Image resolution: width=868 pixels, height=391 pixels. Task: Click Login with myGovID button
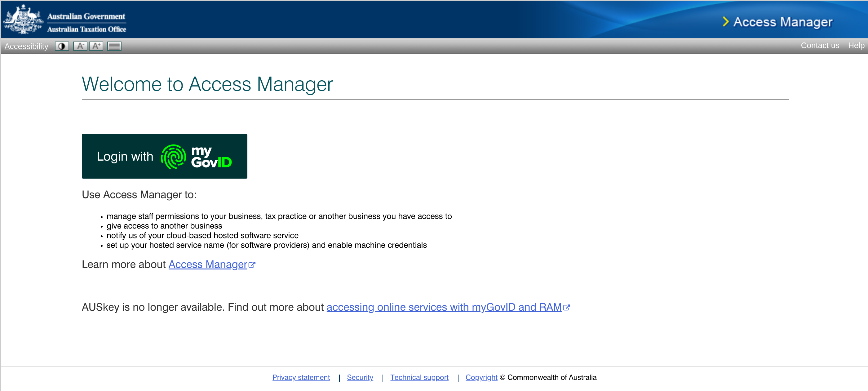[164, 156]
